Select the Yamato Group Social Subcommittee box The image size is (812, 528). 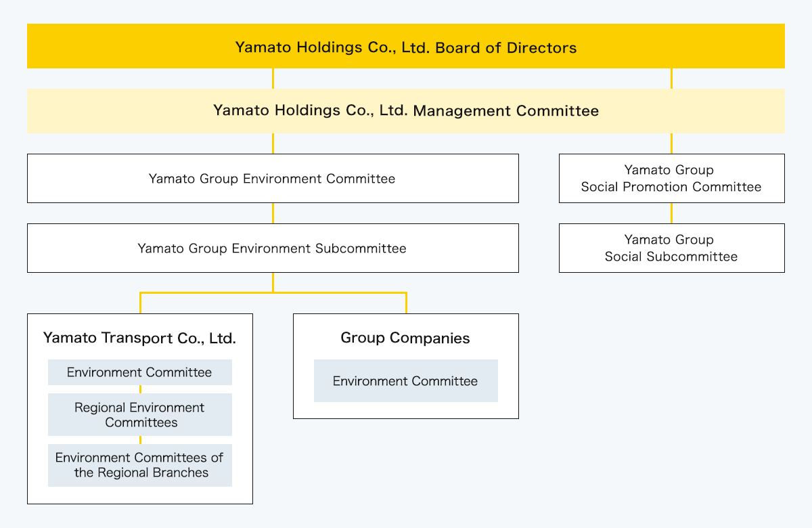pos(672,248)
